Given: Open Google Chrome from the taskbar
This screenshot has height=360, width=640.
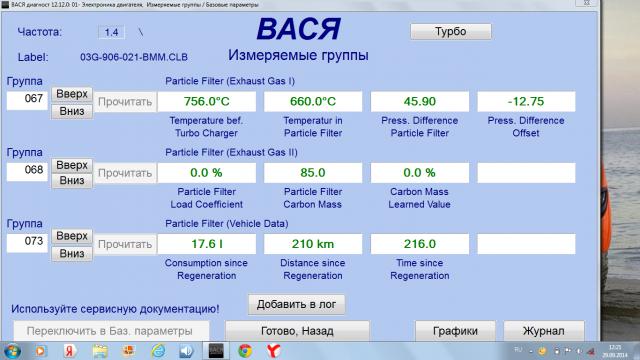Looking at the screenshot, I should pyautogui.click(x=245, y=351).
